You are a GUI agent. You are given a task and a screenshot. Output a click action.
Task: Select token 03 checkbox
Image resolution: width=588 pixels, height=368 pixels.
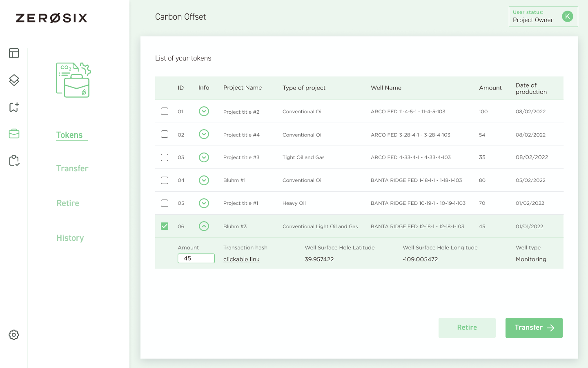[x=165, y=157]
